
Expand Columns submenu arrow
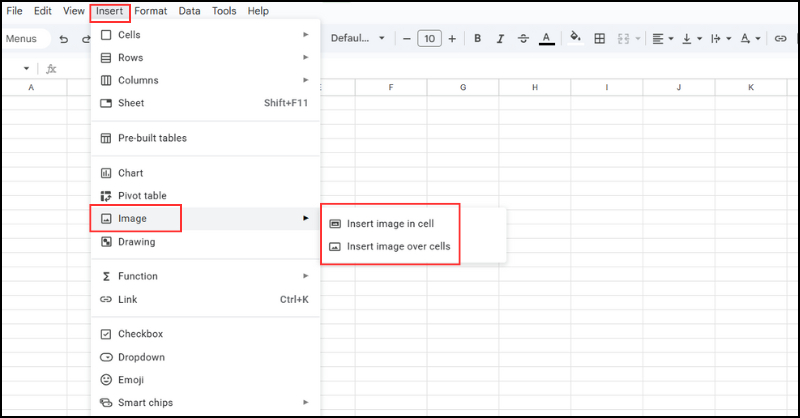pos(306,80)
